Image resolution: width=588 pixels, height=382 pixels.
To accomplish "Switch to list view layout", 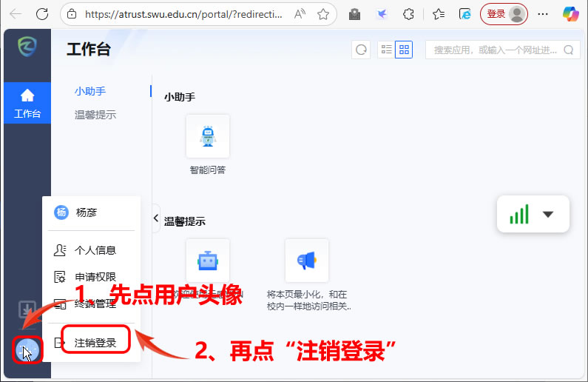I will click(x=386, y=50).
